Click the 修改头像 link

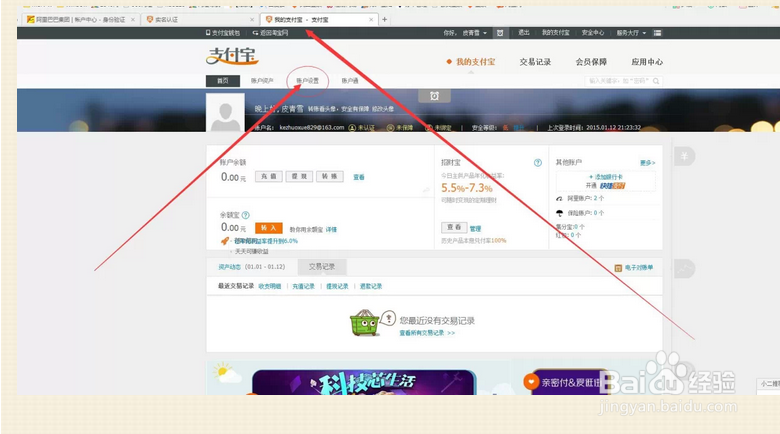point(383,109)
